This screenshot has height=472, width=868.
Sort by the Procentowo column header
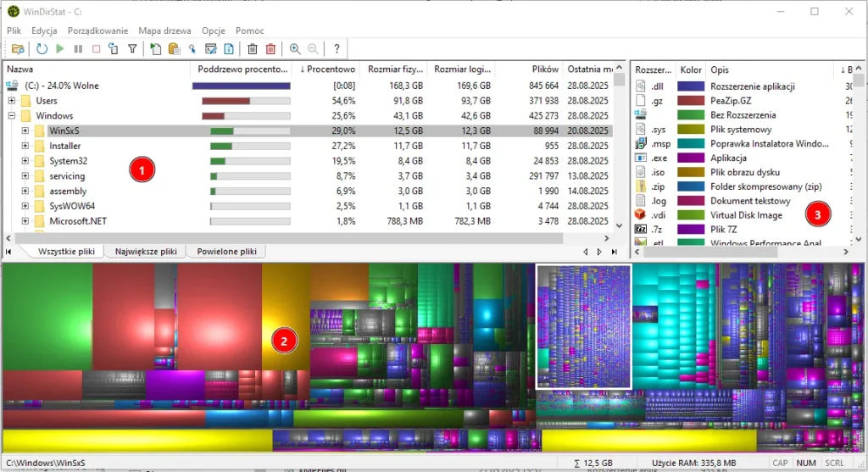(x=326, y=69)
